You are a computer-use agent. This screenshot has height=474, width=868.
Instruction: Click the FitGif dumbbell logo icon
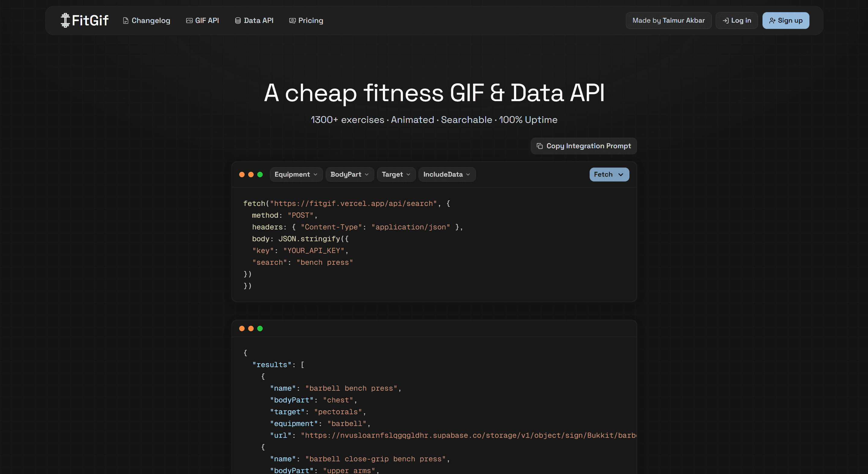[65, 20]
